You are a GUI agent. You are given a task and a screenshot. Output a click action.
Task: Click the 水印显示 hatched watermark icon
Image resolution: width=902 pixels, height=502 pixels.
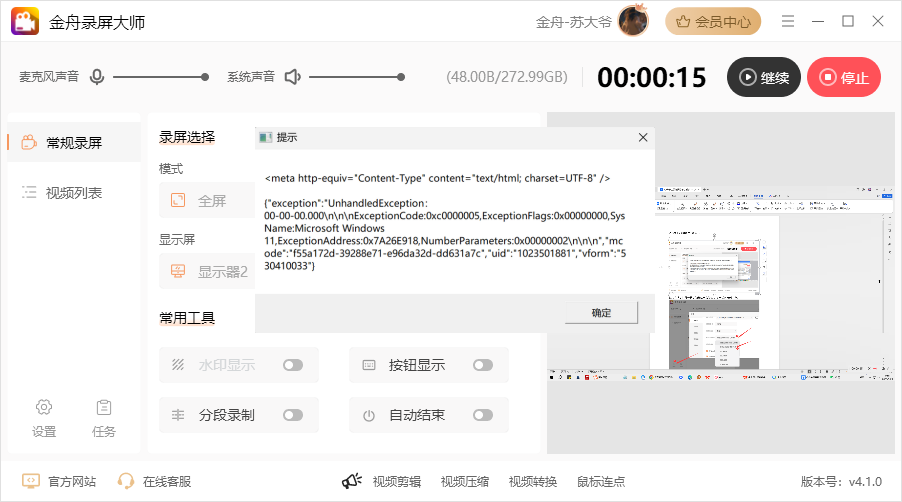pos(178,365)
